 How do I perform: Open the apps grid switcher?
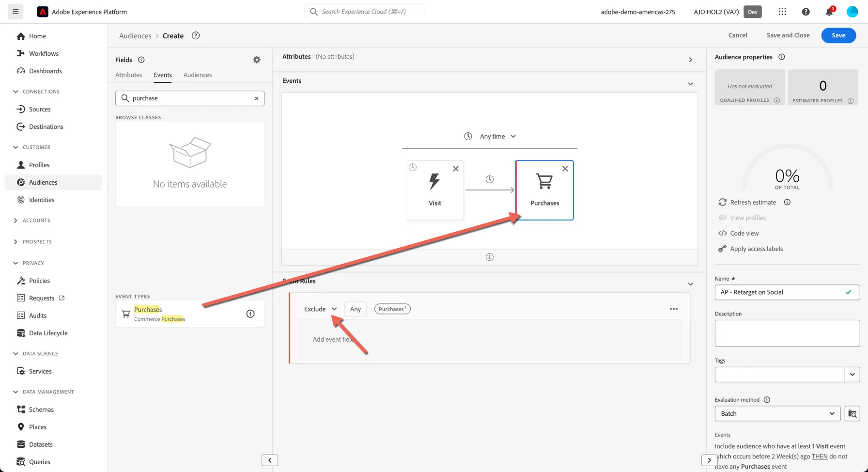point(782,12)
